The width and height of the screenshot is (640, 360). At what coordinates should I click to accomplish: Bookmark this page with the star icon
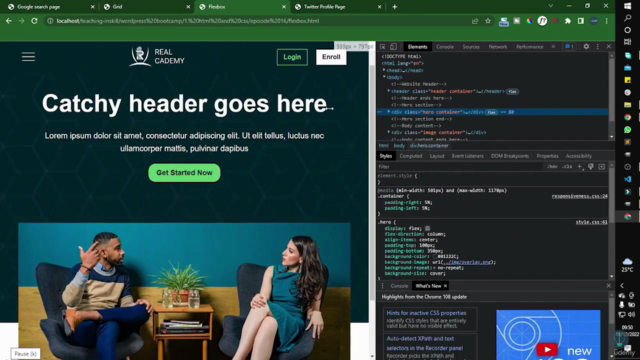488,21
